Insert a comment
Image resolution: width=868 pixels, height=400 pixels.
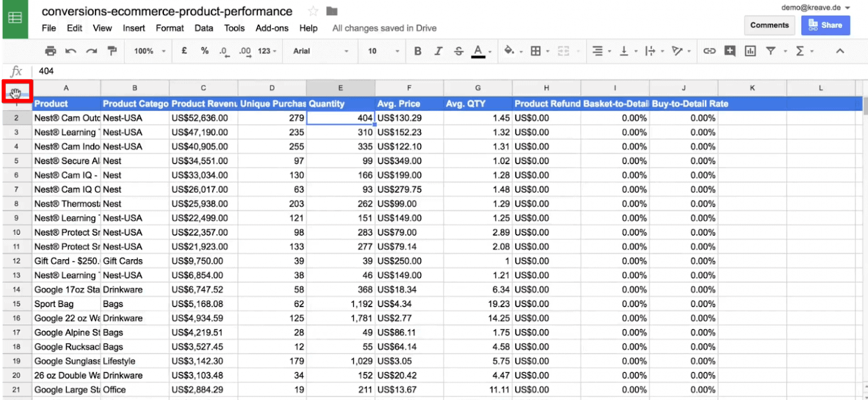(x=730, y=51)
